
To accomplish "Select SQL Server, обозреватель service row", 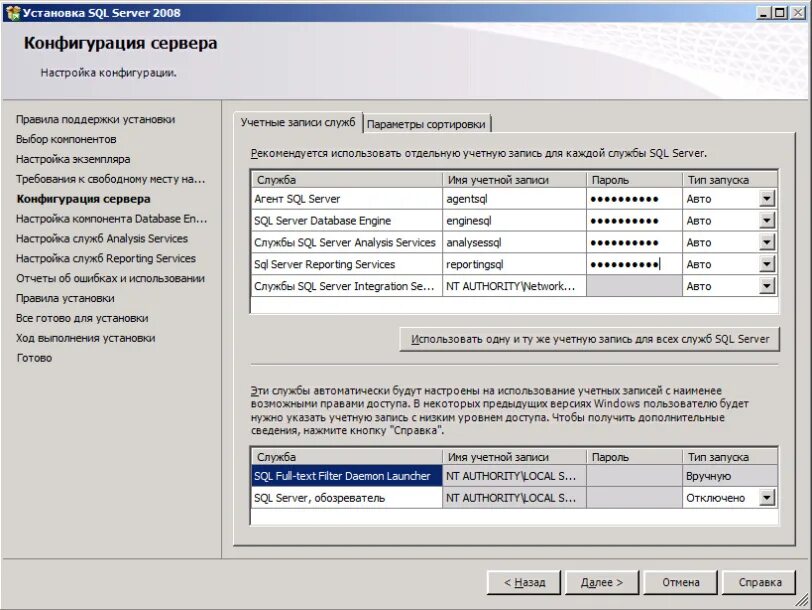I will point(346,498).
